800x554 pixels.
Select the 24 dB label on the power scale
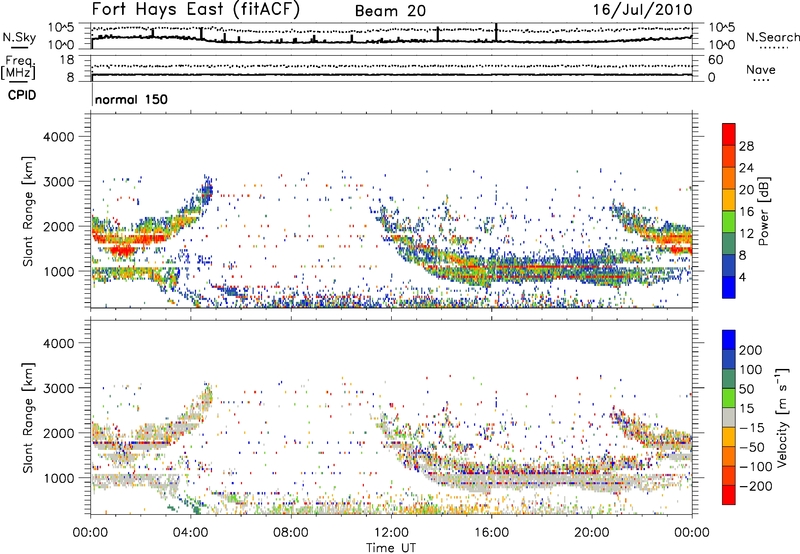(x=746, y=168)
